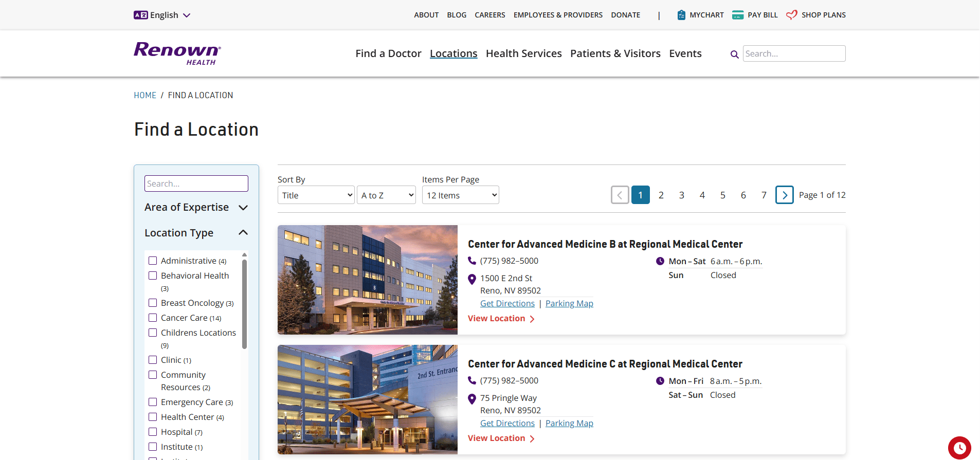
Task: Open the English language dropdown
Action: (x=162, y=15)
